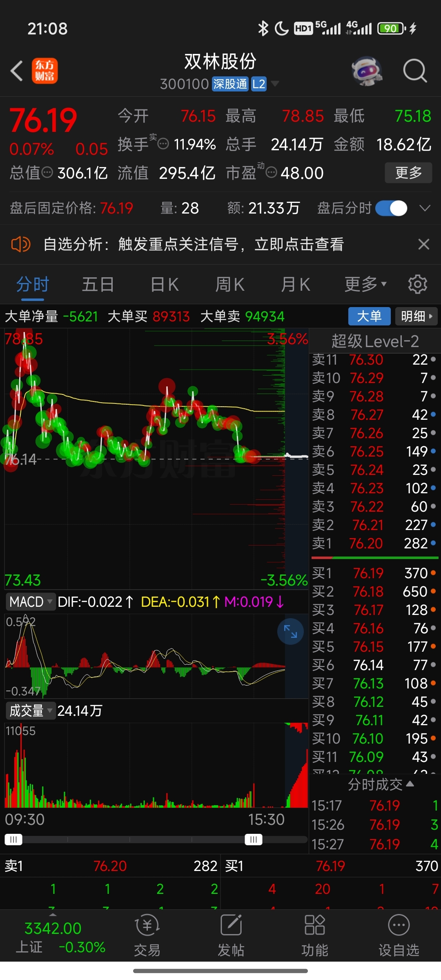This screenshot has width=441, height=980.
Task: Tap the bottom 卖1 76.20 282 summary
Action: pos(110,866)
